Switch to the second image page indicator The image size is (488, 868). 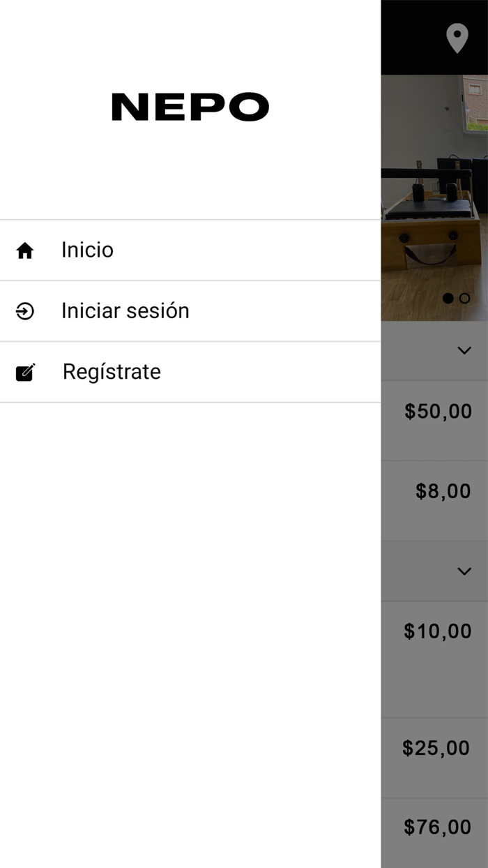point(464,298)
